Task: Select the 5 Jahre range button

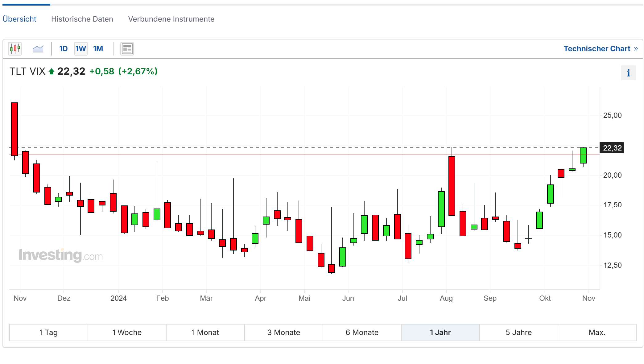Action: point(518,333)
